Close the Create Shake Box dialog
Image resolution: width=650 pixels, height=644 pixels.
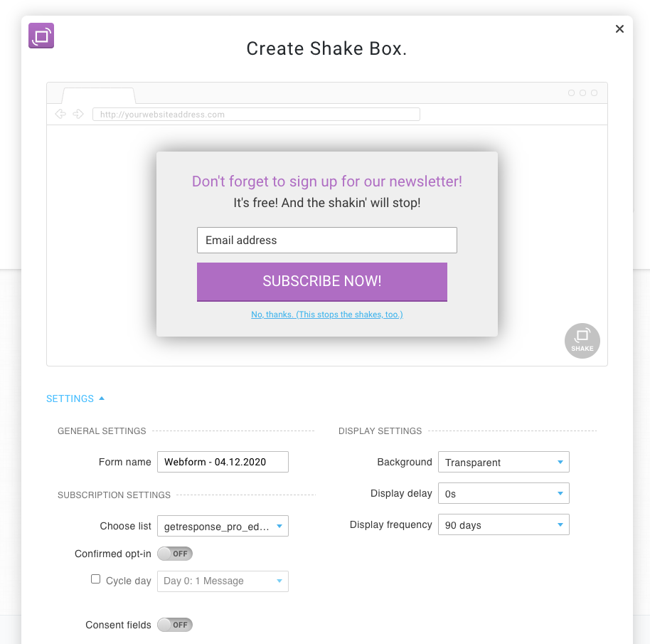tap(619, 29)
